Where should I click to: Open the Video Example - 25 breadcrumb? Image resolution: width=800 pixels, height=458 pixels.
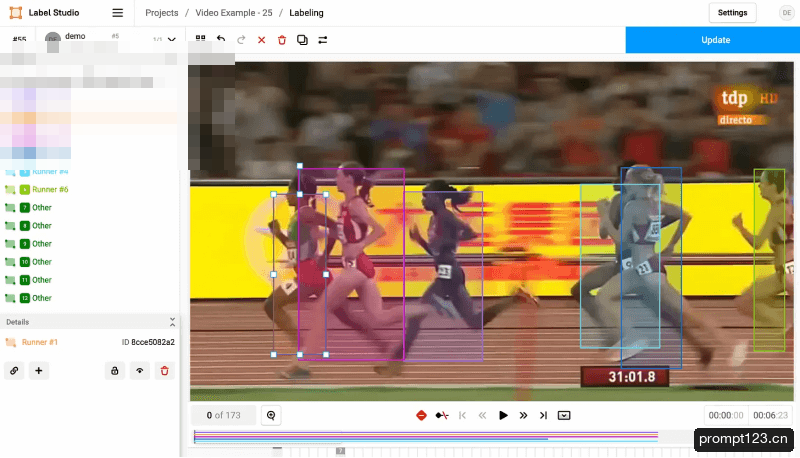point(234,13)
